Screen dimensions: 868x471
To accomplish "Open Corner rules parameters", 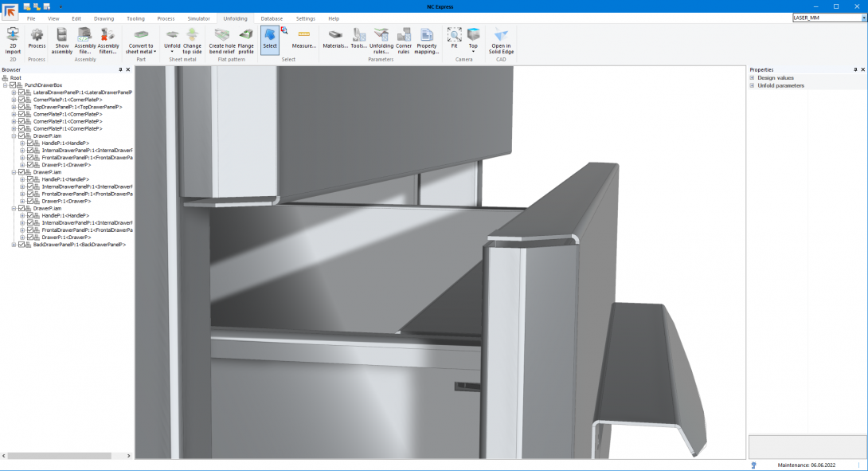I will tap(404, 40).
